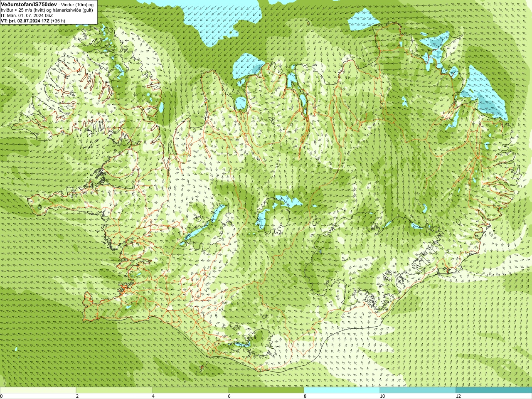Image resolution: width=532 pixels, height=399 pixels.
Task: Click the '8' scale label on color bar
Action: (305, 396)
